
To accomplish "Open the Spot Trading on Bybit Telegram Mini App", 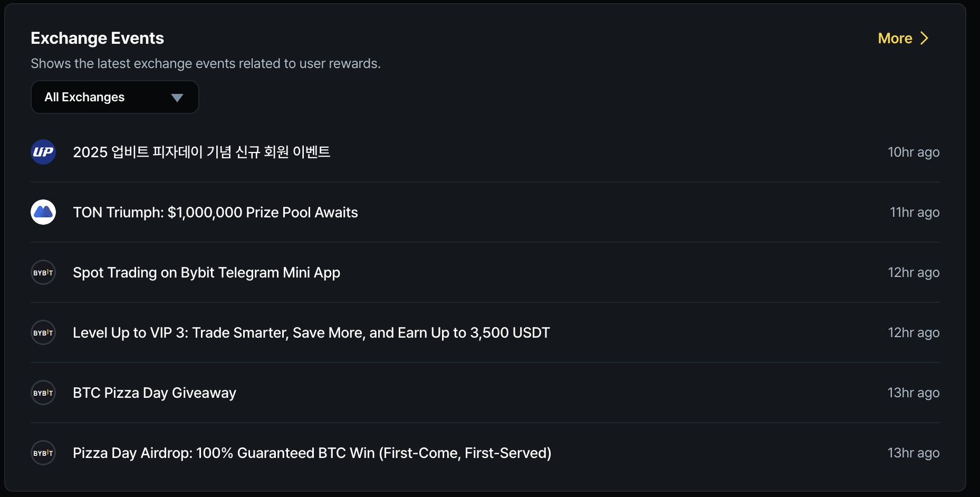I will coord(206,272).
